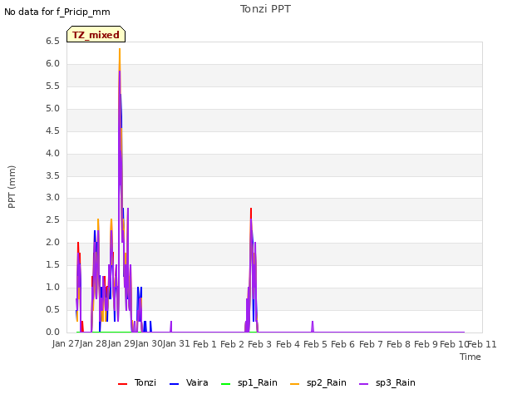532x399 pixels.
Task: Click the 2.0 y-axis tick label
Action: 53,242
